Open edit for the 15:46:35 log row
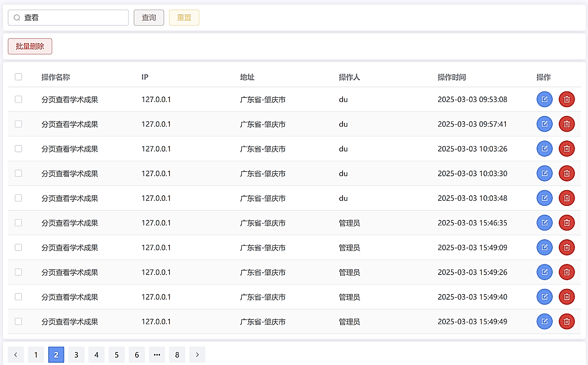The height and width of the screenshot is (365, 588). (544, 223)
